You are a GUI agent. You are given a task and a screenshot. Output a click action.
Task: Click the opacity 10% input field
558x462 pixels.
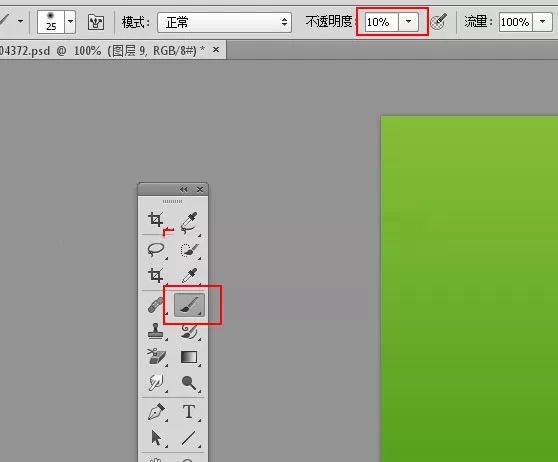click(x=381, y=22)
